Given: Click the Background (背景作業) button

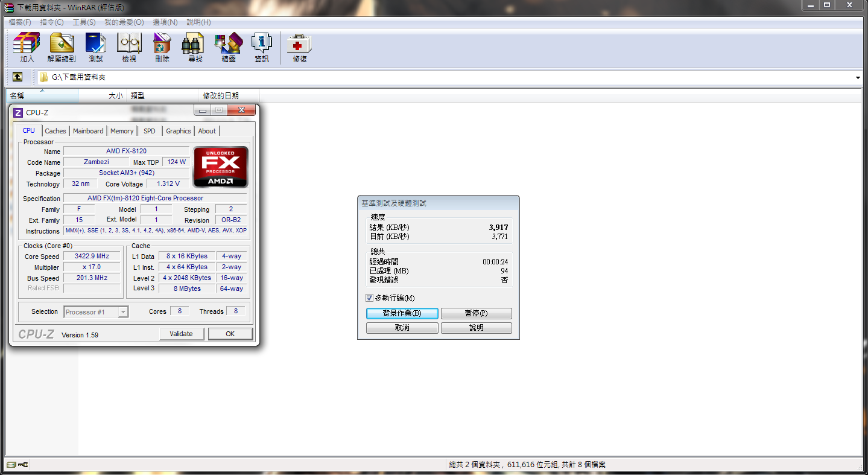Looking at the screenshot, I should pyautogui.click(x=402, y=314).
